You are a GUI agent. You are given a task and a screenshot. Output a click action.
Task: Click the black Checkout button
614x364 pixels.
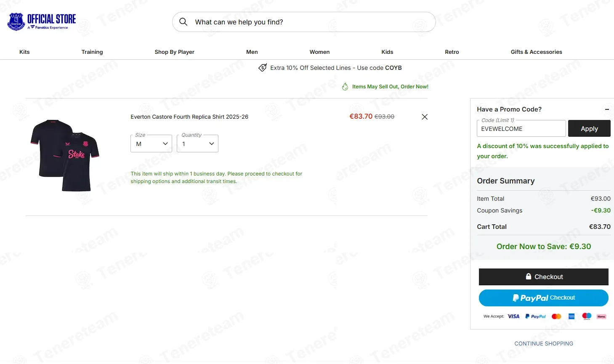pos(544,277)
